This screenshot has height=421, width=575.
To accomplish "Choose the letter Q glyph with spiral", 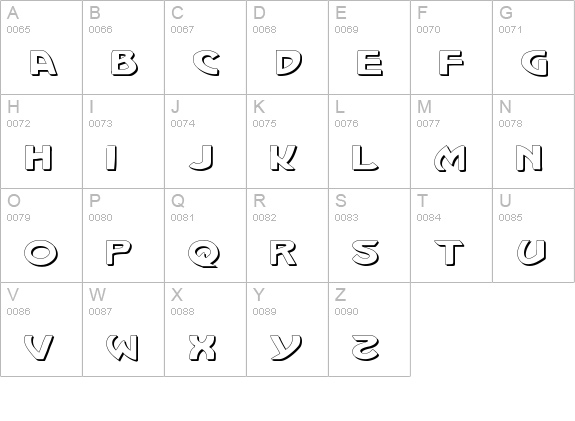I will (x=204, y=253).
